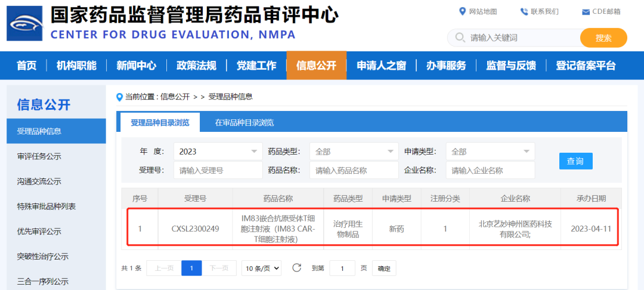Open 办事服务 navigation item
The width and height of the screenshot is (644, 290).
coord(446,65)
